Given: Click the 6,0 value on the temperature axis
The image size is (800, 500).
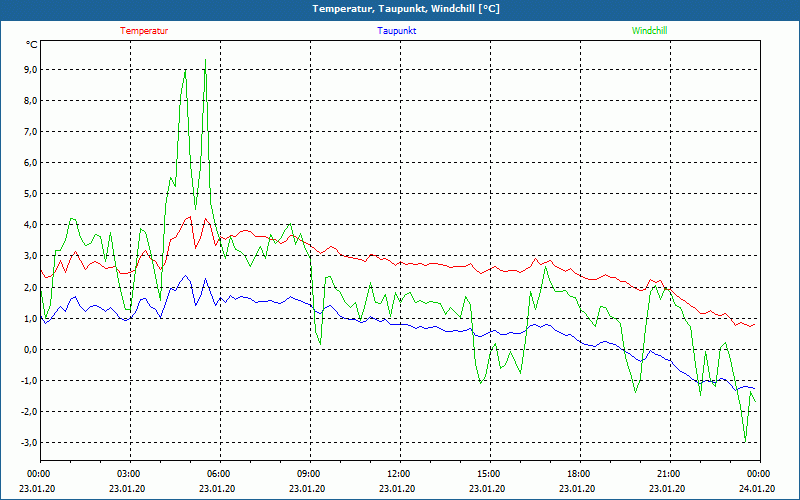Looking at the screenshot, I should coord(30,163).
